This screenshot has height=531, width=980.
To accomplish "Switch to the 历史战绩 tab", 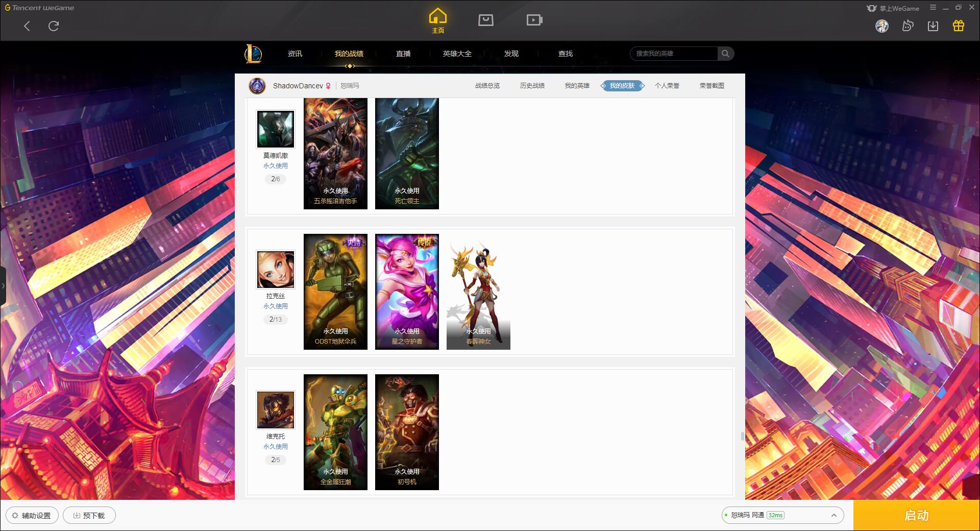I will tap(532, 86).
